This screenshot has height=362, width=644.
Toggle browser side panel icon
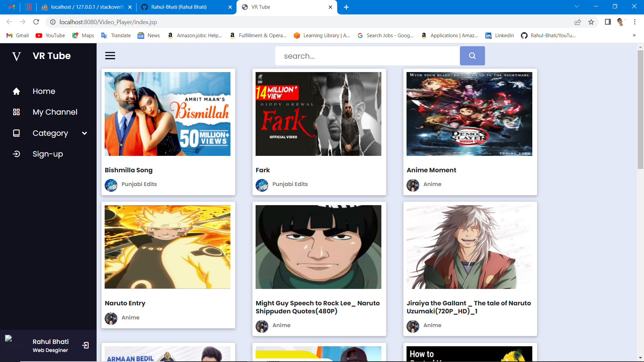[x=607, y=22]
